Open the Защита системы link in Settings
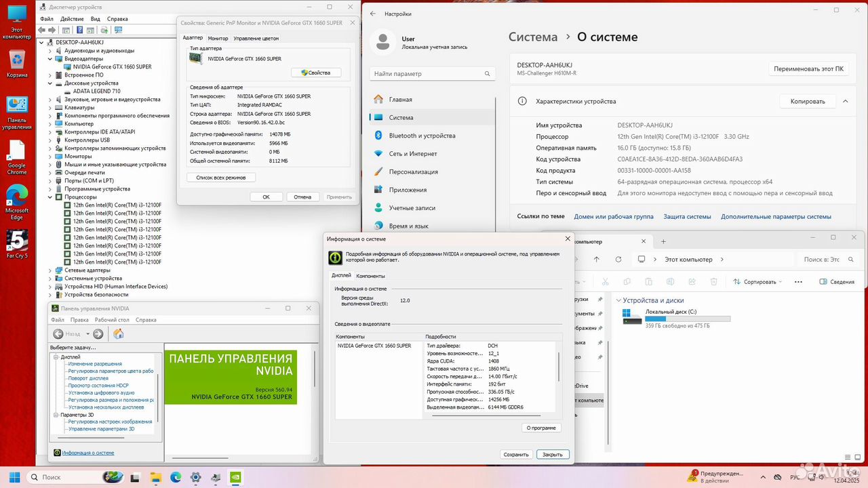 tap(688, 216)
